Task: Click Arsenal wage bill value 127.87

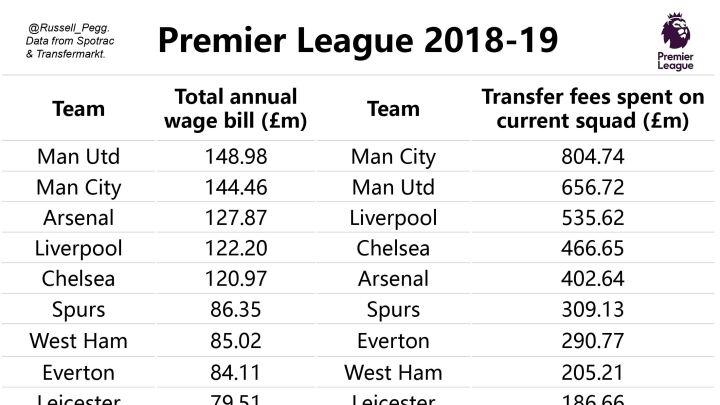Action: tap(236, 218)
